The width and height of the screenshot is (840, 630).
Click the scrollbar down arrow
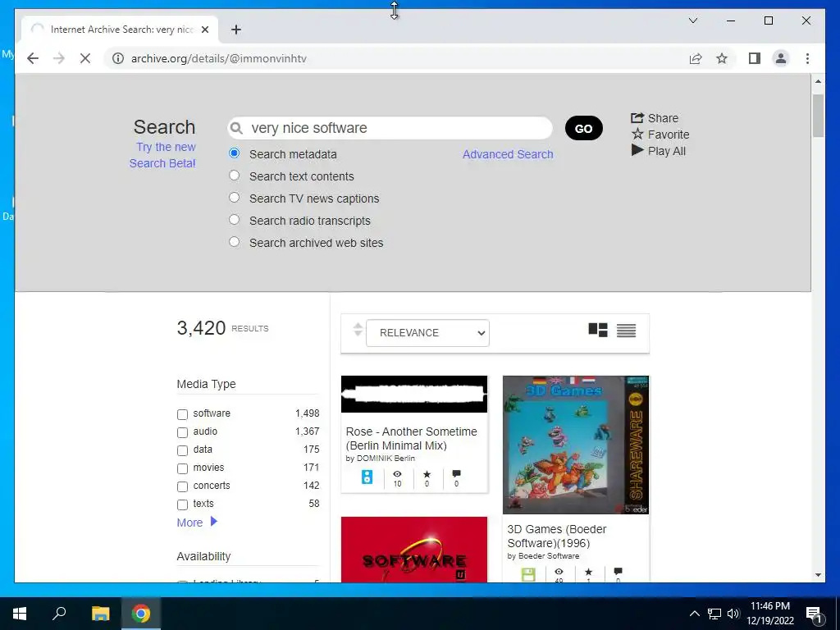[x=818, y=575]
